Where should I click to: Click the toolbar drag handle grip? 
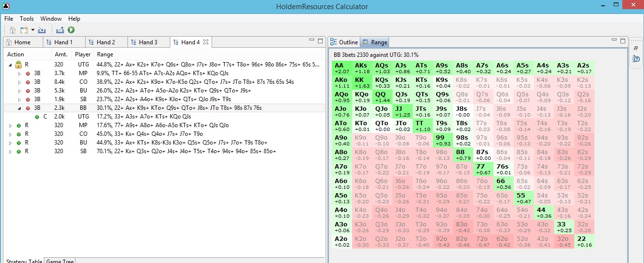[5, 30]
